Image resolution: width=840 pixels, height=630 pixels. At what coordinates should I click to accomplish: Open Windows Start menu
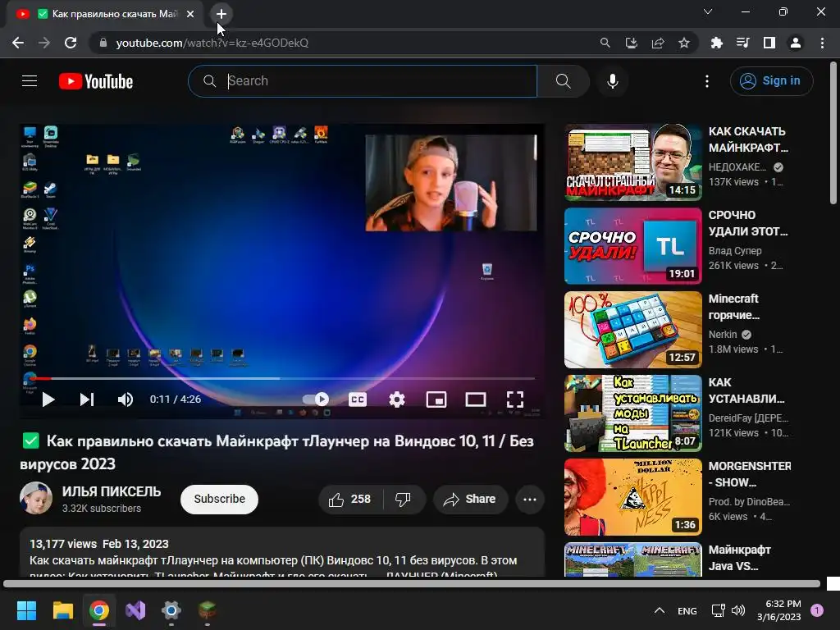(x=26, y=610)
